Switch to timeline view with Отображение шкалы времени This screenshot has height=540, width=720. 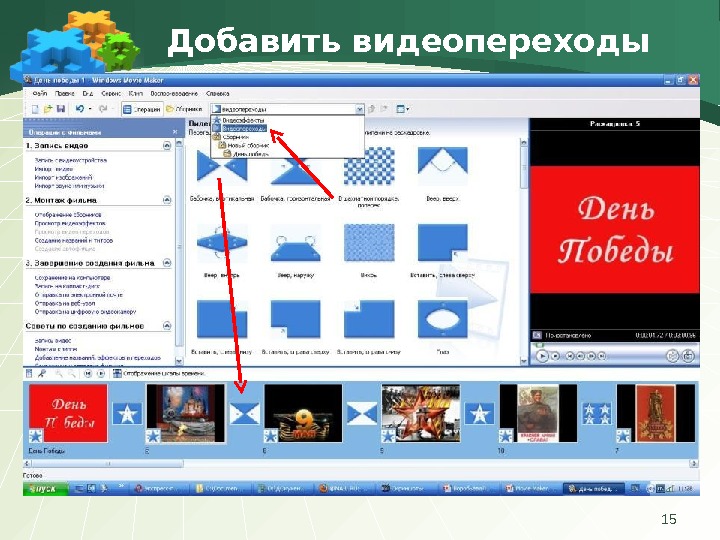(159, 374)
